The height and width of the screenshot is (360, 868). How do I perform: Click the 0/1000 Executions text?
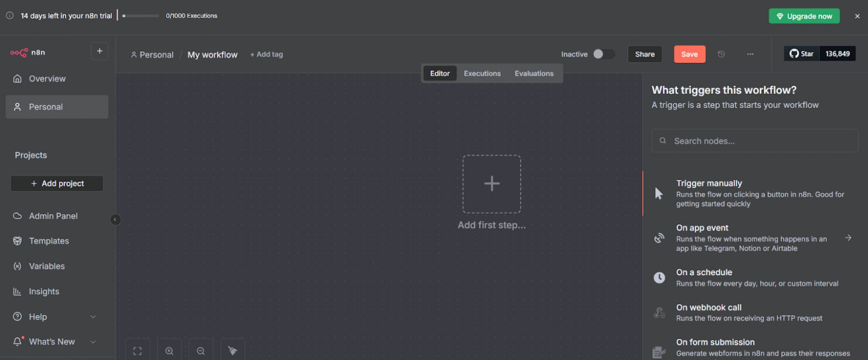pos(191,16)
